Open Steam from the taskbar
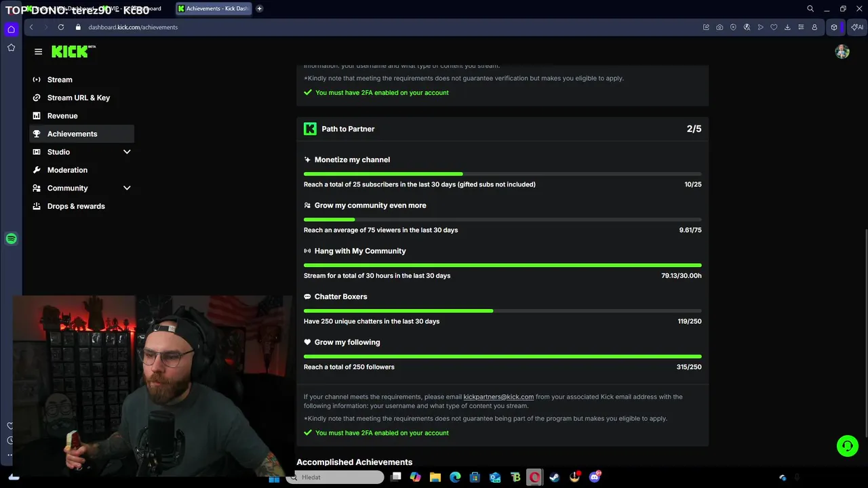This screenshot has height=488, width=868. [555, 477]
